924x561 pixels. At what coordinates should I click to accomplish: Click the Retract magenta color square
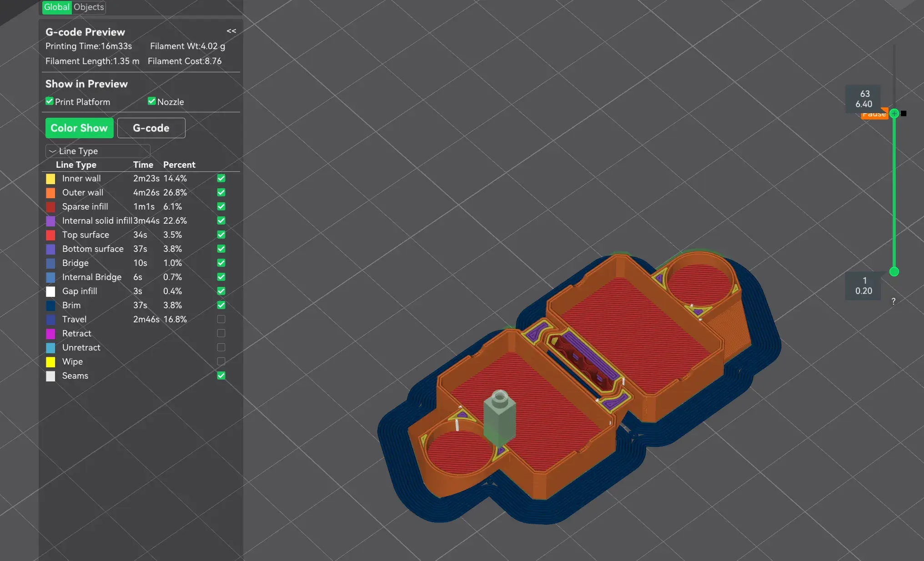50,334
